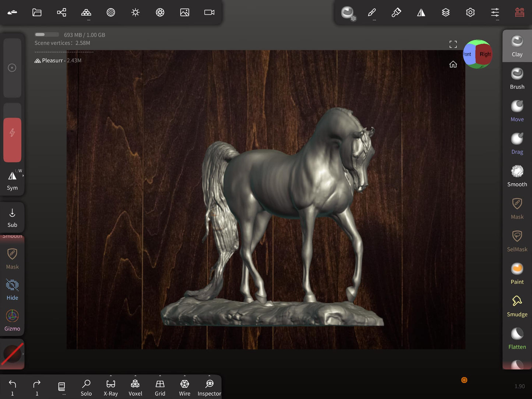The image size is (532, 399).
Task: Toggle Hide shortcut on left panel
Action: (x=12, y=289)
